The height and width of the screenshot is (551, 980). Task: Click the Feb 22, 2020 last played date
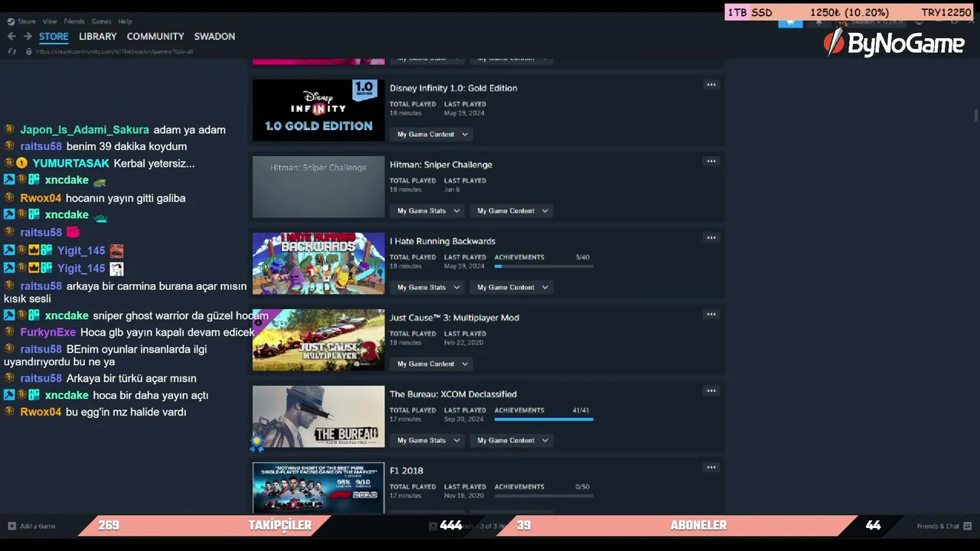point(463,343)
